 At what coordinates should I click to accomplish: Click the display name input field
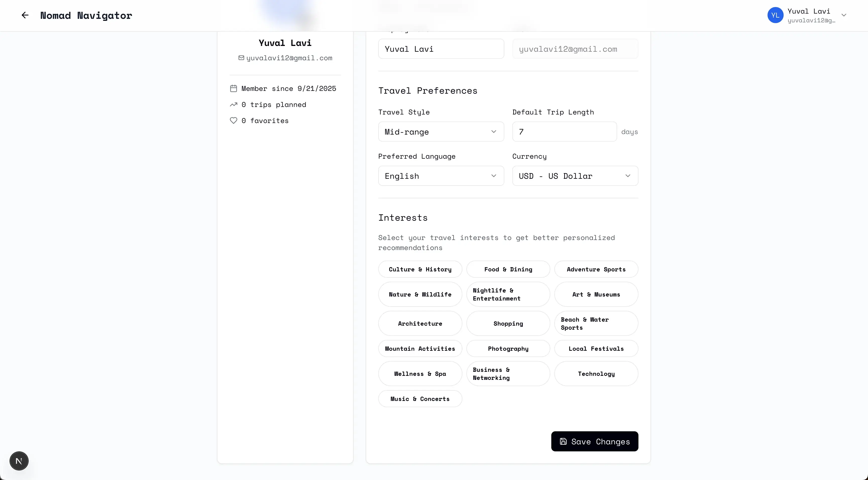(x=441, y=49)
